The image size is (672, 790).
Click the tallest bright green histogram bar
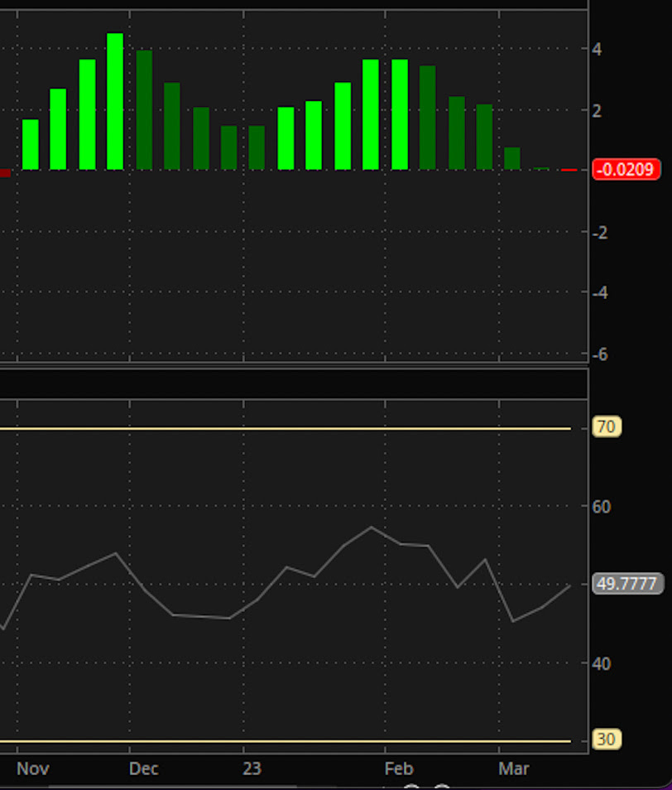115,101
